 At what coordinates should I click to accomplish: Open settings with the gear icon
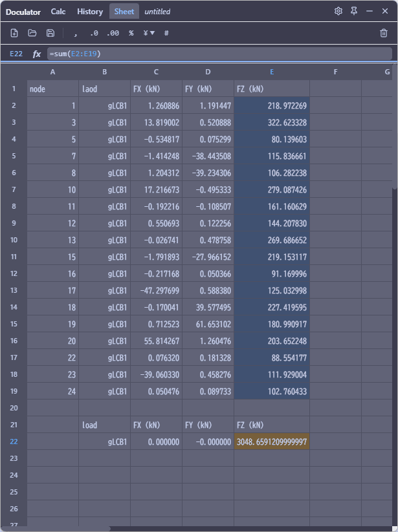point(338,11)
